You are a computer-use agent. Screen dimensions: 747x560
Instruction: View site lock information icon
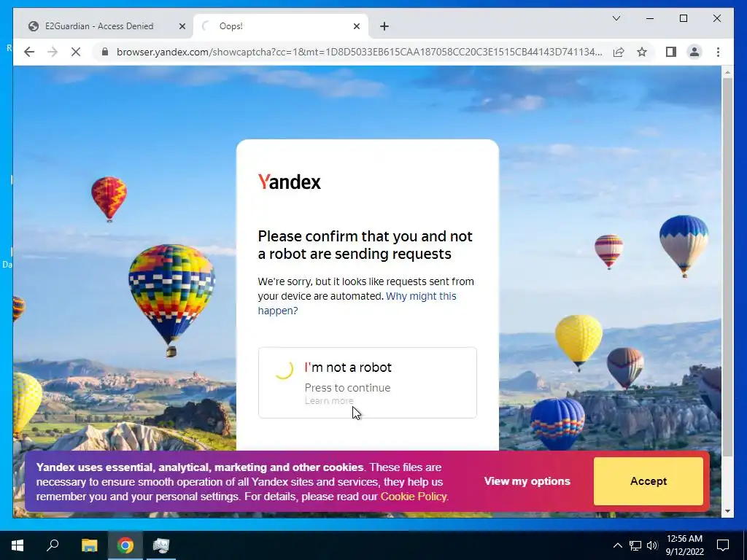(105, 52)
